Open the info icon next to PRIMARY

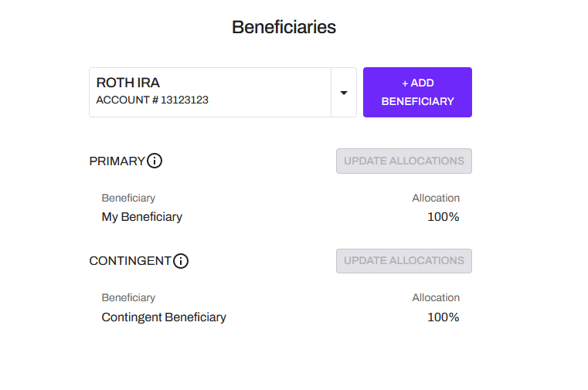[x=155, y=161]
